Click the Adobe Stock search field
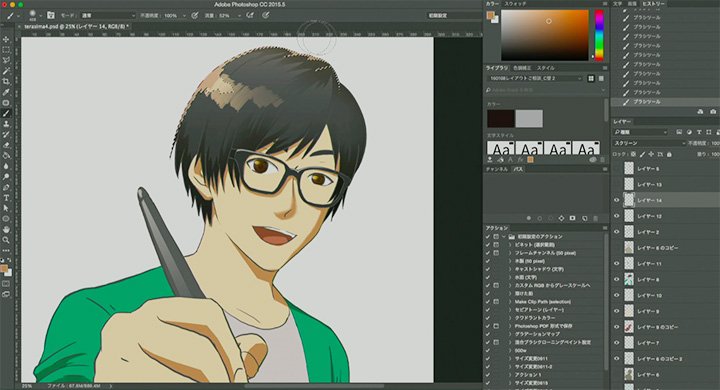The height and width of the screenshot is (390, 720). pos(546,90)
